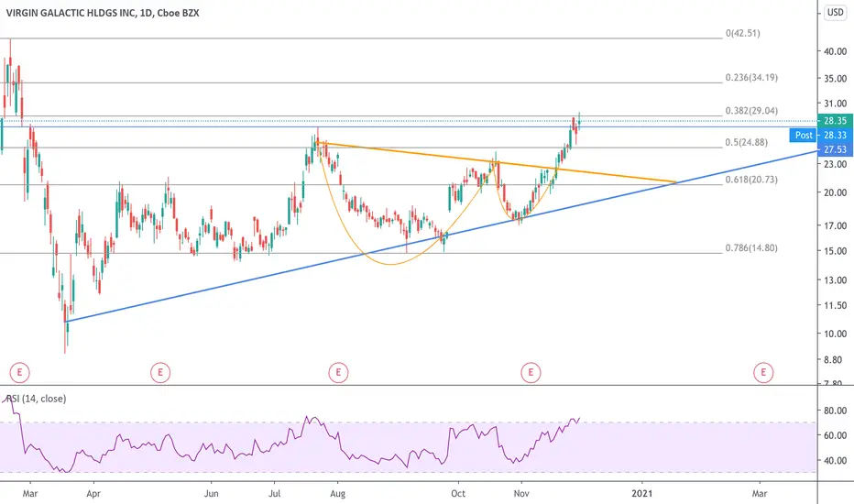Click the 2021 label on time axis
Image resolution: width=854 pixels, height=504 pixels.
tap(641, 493)
